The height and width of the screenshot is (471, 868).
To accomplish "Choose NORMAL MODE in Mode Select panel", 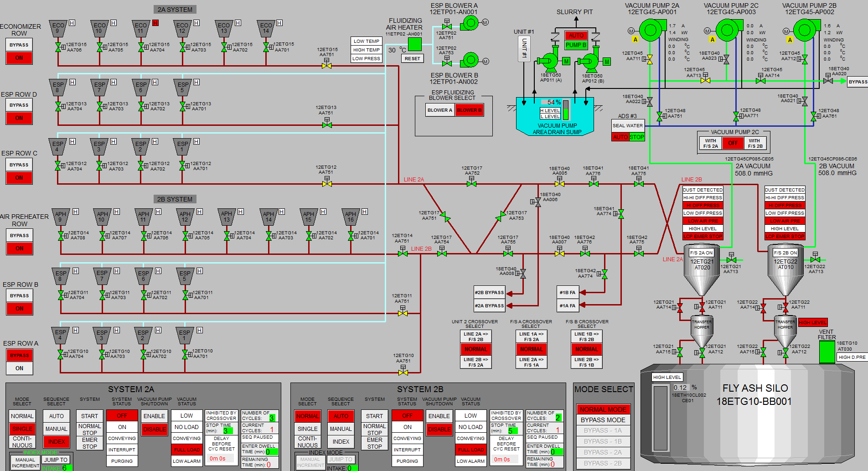I will click(x=603, y=409).
